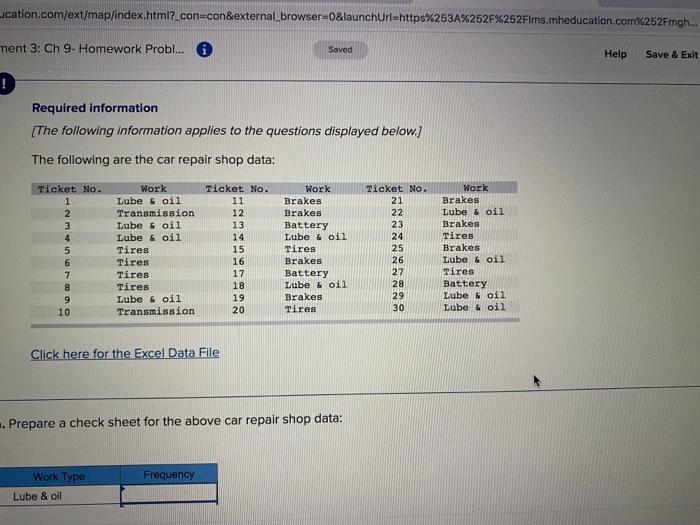Click ticket 2 Transmission work cell
The width and height of the screenshot is (700, 525).
coord(156,213)
